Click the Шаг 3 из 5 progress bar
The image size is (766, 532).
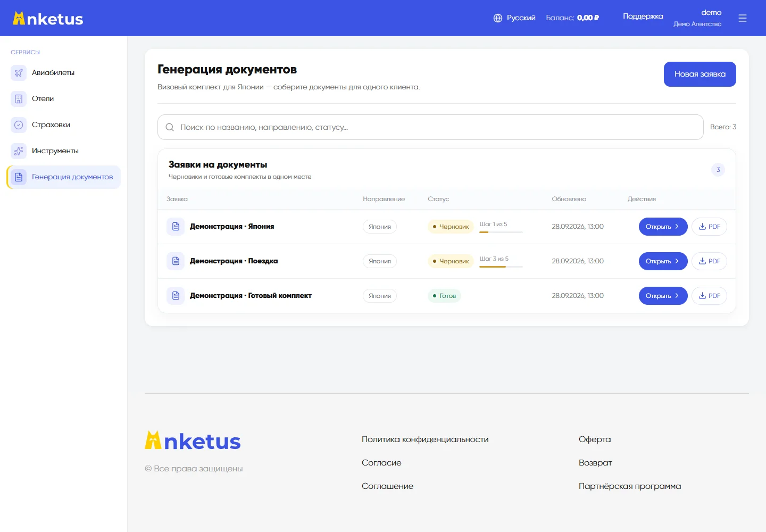click(x=501, y=267)
